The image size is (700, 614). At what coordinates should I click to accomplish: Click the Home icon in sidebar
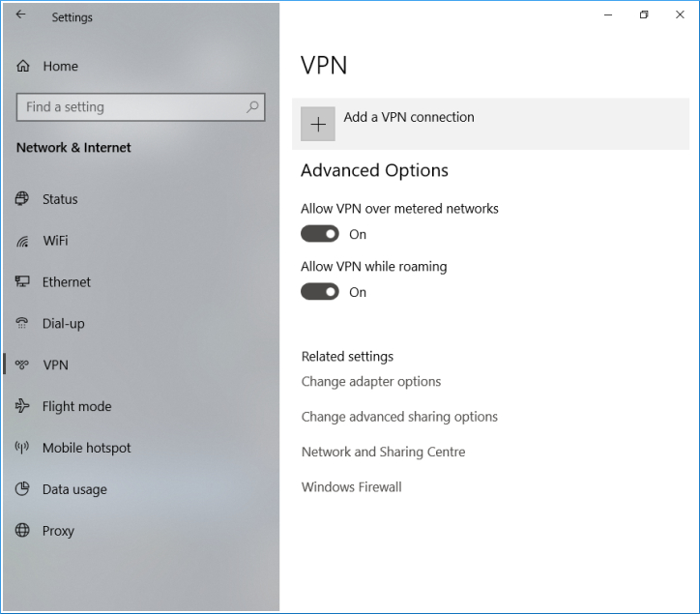pos(23,67)
